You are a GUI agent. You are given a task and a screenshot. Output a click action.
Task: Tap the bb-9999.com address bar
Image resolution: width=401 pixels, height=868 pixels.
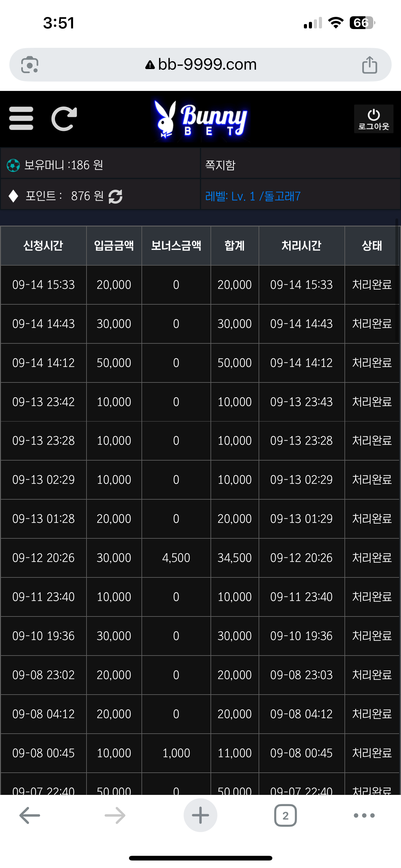[x=201, y=65]
